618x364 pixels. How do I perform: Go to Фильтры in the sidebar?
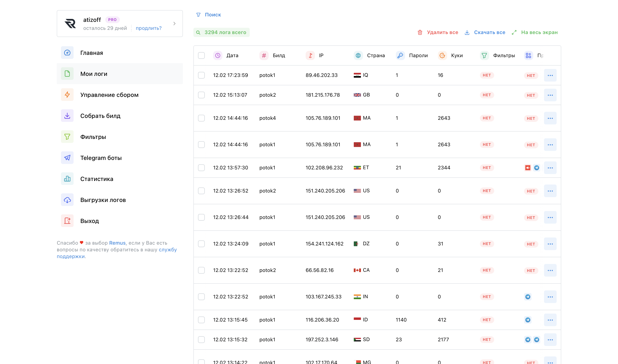[x=120, y=137]
